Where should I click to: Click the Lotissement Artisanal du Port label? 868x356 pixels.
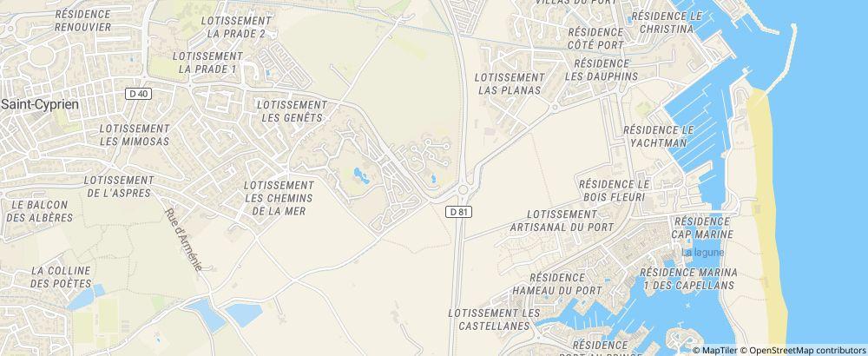pyautogui.click(x=562, y=221)
